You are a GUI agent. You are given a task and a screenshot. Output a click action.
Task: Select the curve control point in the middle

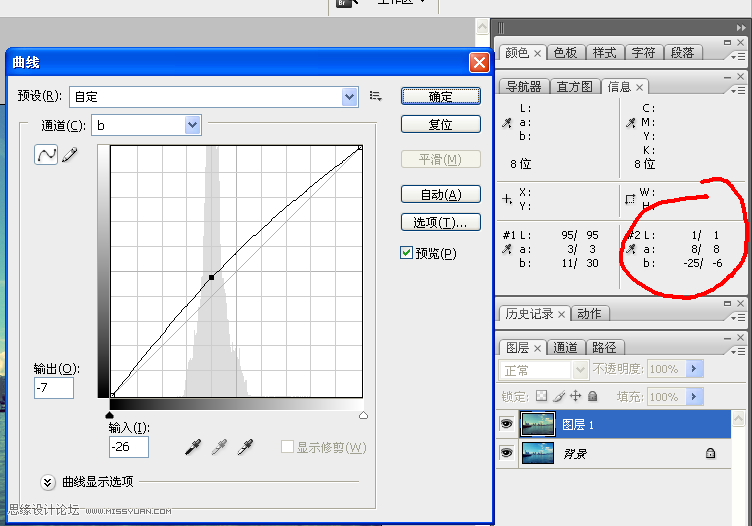[x=212, y=277]
